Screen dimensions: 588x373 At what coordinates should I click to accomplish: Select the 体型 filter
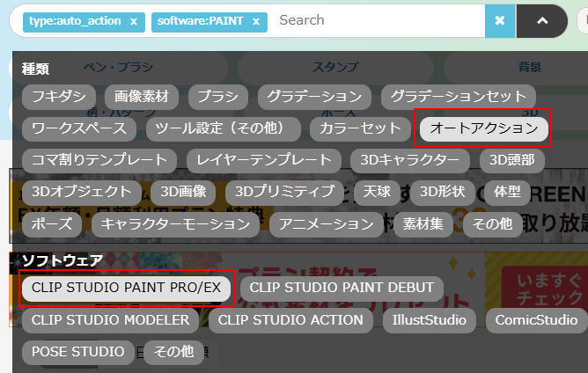coord(507,193)
